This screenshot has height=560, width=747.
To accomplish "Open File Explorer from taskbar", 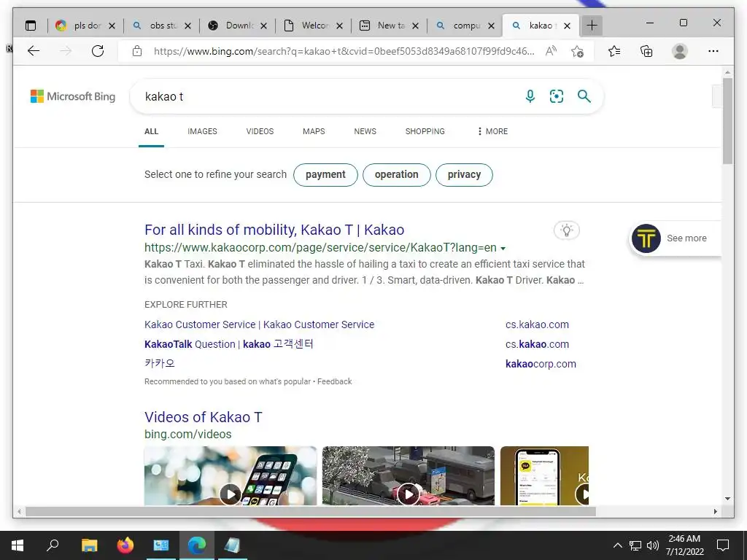I will tap(89, 545).
